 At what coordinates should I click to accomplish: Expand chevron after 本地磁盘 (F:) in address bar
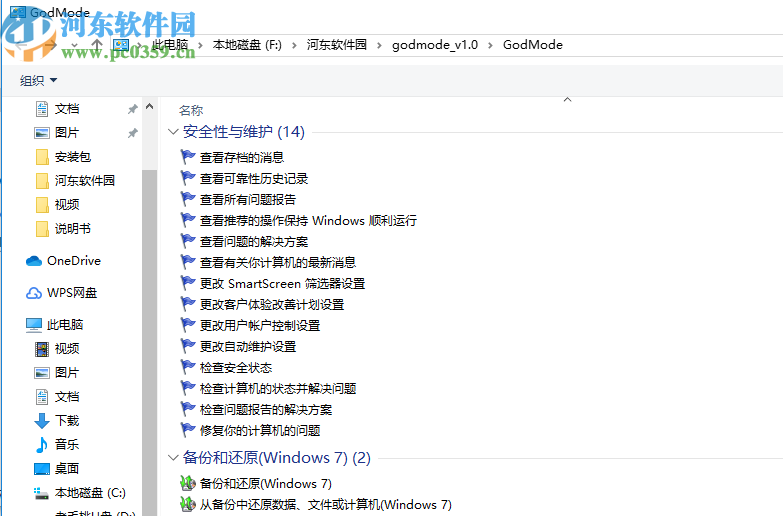pos(294,45)
